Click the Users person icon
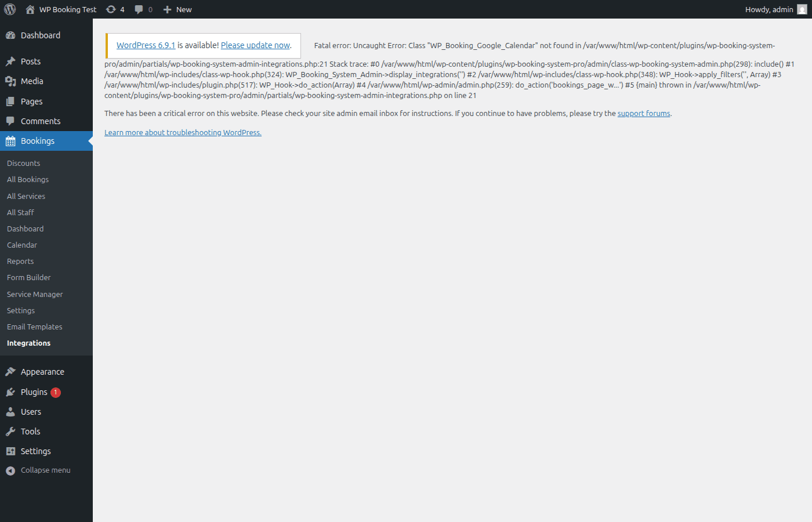The width and height of the screenshot is (812, 522). [12, 411]
